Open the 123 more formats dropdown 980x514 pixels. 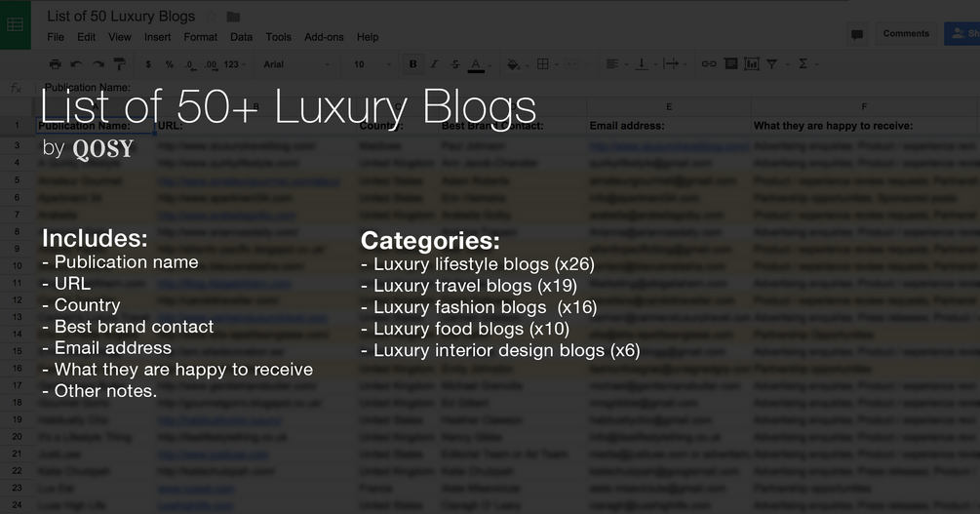tap(234, 63)
